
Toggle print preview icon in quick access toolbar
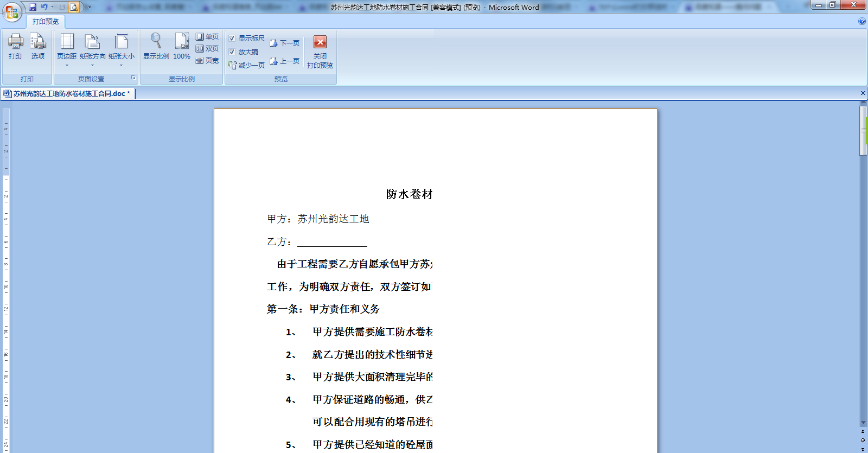pos(74,7)
